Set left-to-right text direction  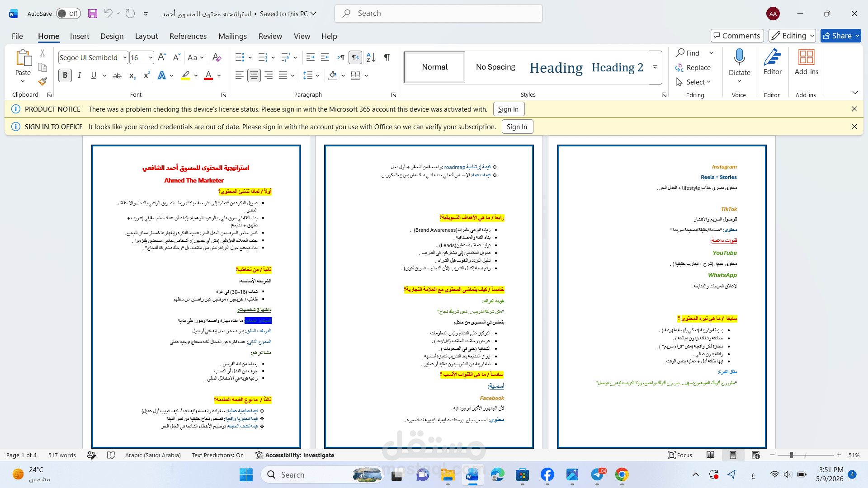coord(341,57)
